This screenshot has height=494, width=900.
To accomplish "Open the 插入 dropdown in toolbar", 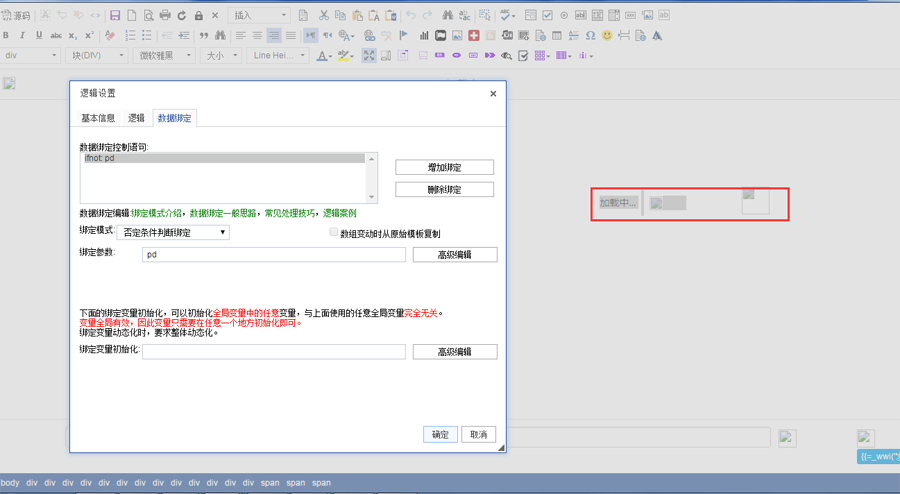I will click(259, 16).
